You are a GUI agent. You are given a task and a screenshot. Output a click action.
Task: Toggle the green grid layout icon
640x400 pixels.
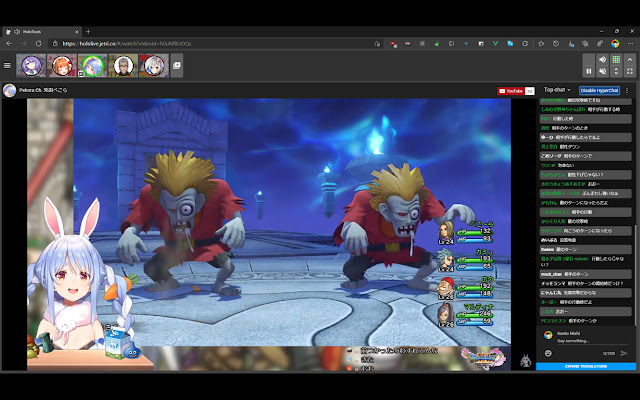tap(616, 60)
